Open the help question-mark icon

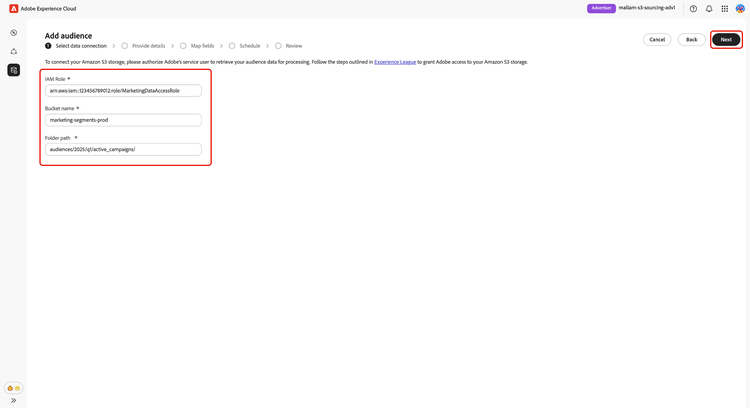pyautogui.click(x=693, y=9)
